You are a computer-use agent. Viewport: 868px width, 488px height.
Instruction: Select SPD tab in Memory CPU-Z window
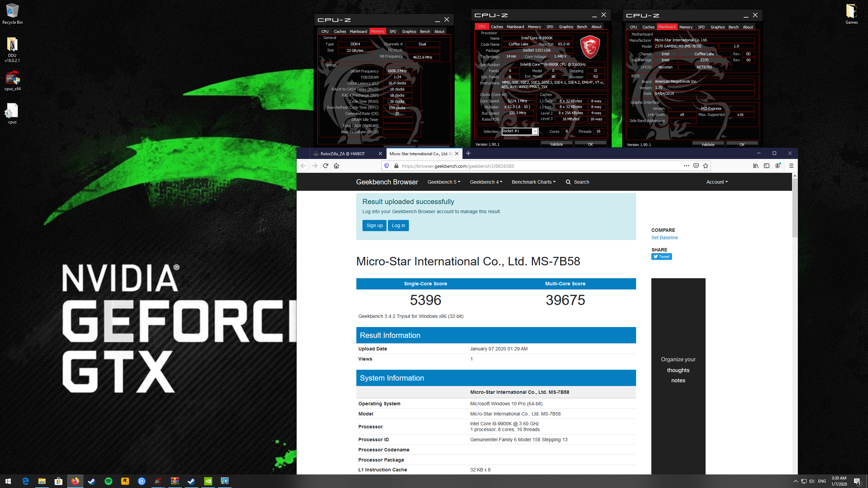coord(393,32)
